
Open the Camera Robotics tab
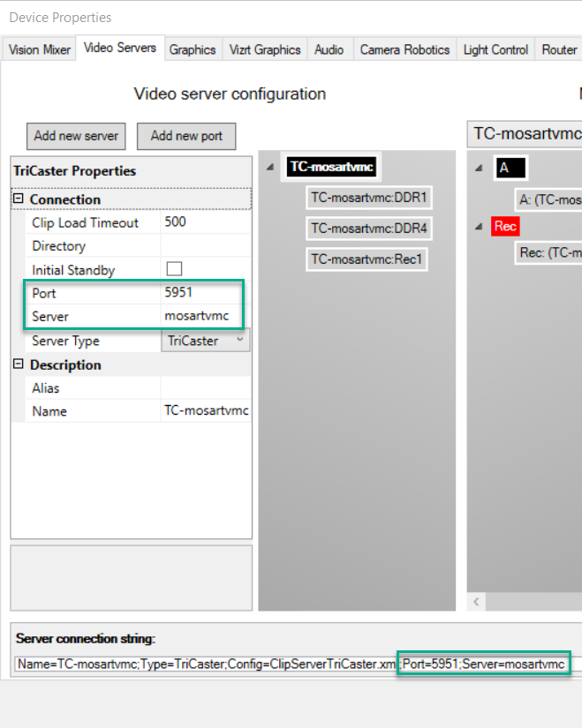(x=404, y=50)
